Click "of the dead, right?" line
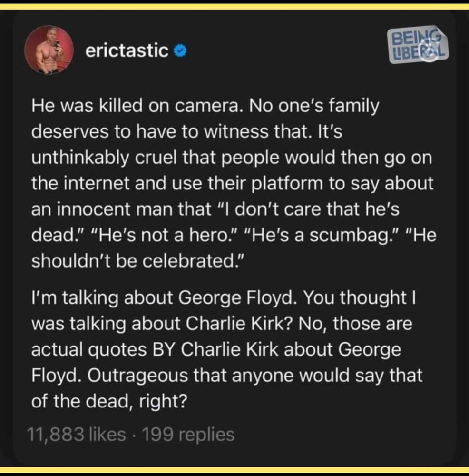Viewport: 469px width, 476px height. click(108, 400)
